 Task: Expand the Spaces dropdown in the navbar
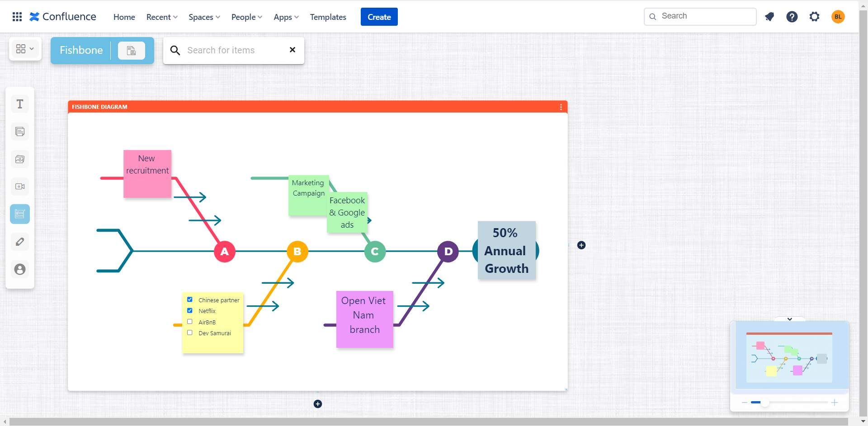pos(204,17)
